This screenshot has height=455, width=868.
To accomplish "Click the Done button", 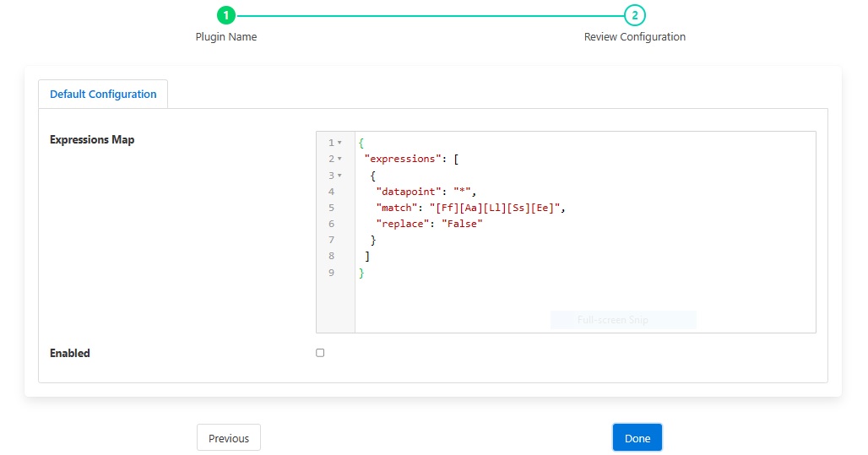I will (x=637, y=438).
